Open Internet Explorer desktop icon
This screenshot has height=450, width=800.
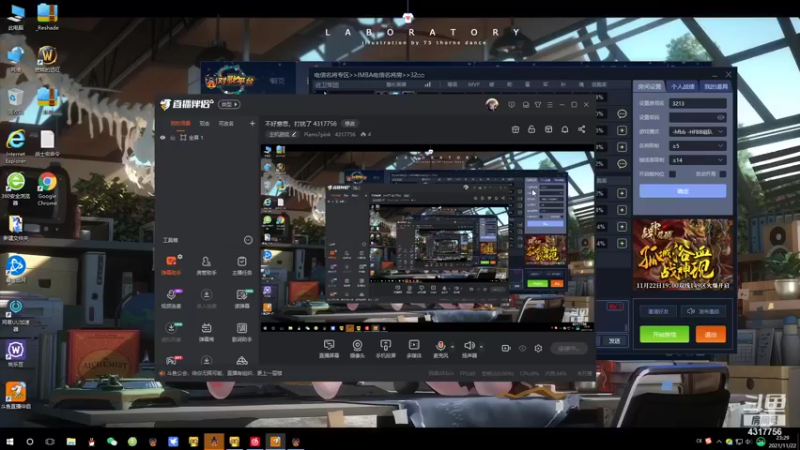pyautogui.click(x=15, y=145)
